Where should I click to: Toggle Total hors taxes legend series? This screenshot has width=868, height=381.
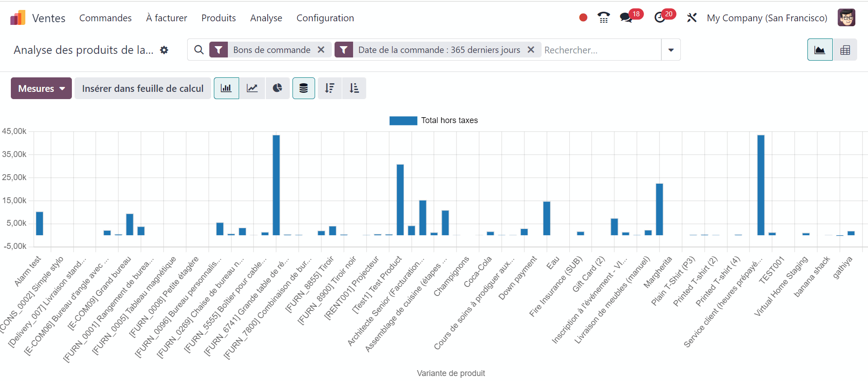[434, 120]
